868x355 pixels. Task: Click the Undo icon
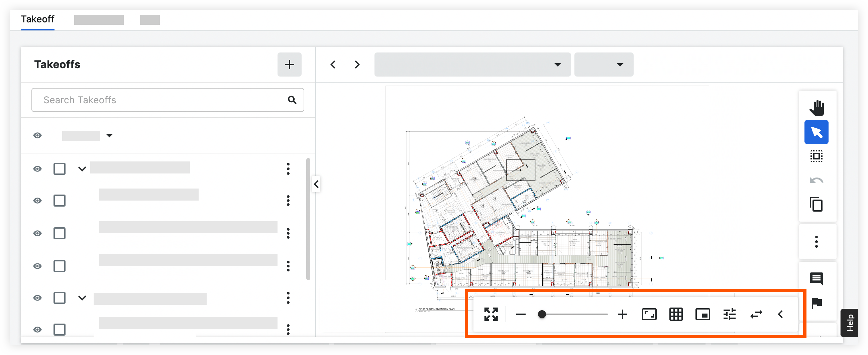tap(816, 180)
